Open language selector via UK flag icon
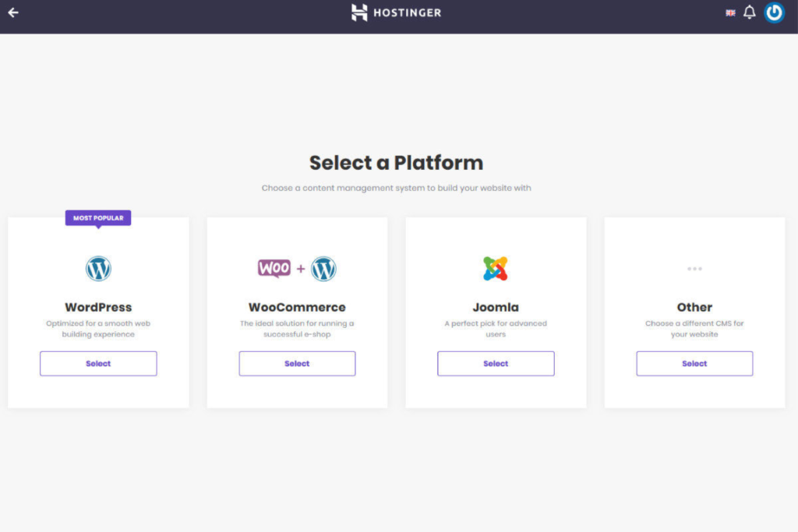This screenshot has width=798, height=532. [x=730, y=12]
